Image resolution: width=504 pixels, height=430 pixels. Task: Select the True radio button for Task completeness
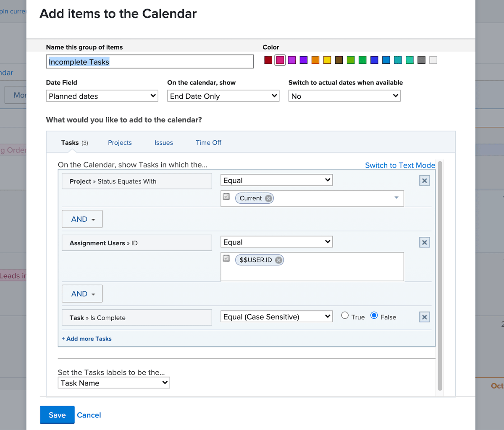pyautogui.click(x=344, y=316)
